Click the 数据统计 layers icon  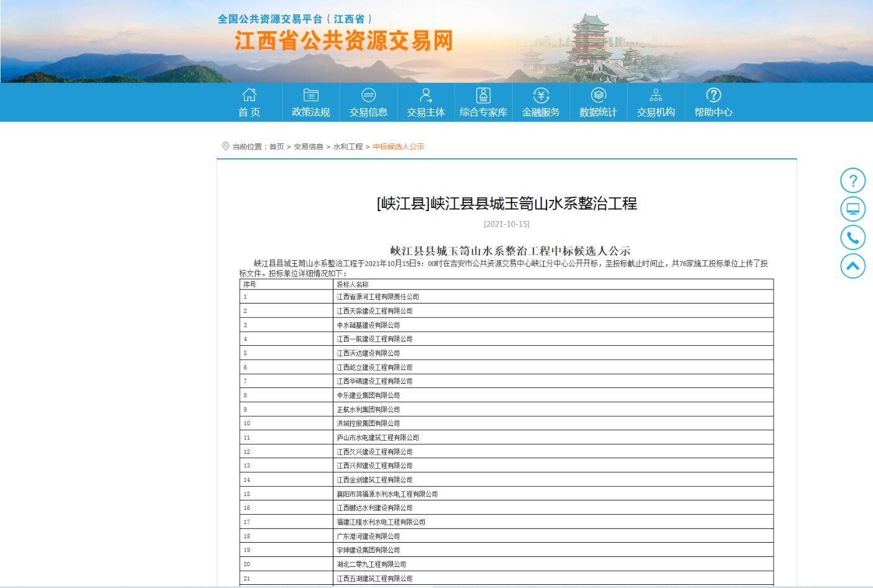pyautogui.click(x=598, y=95)
